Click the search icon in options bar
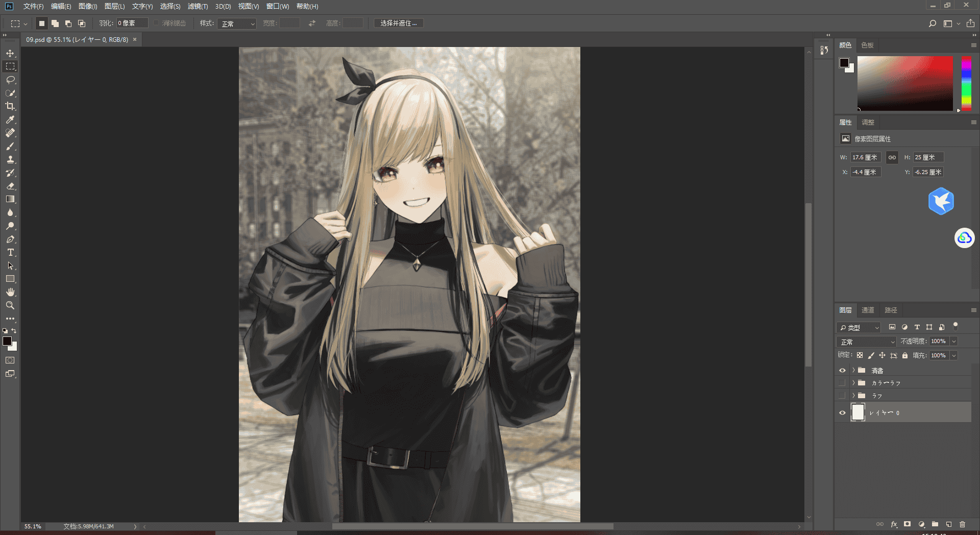The image size is (980, 535). [932, 23]
